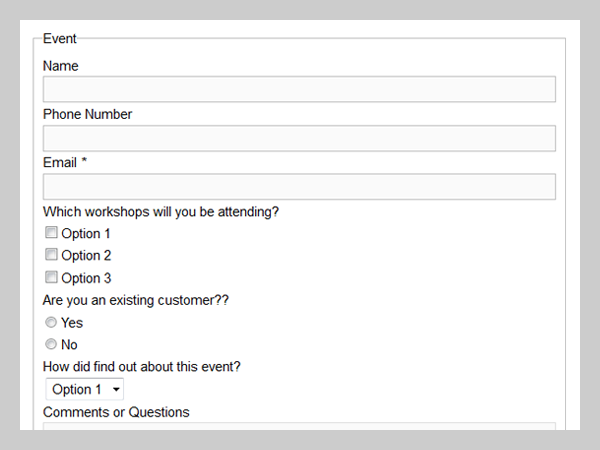Click the Event fieldset legend
Screen dimensions: 600x450
(x=60, y=39)
